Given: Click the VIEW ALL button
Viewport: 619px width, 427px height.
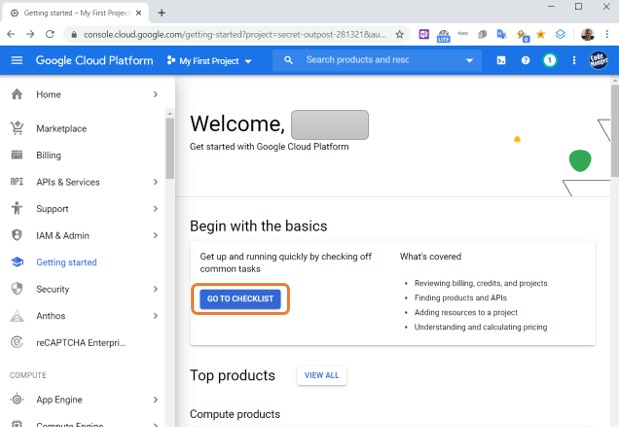Looking at the screenshot, I should (322, 375).
